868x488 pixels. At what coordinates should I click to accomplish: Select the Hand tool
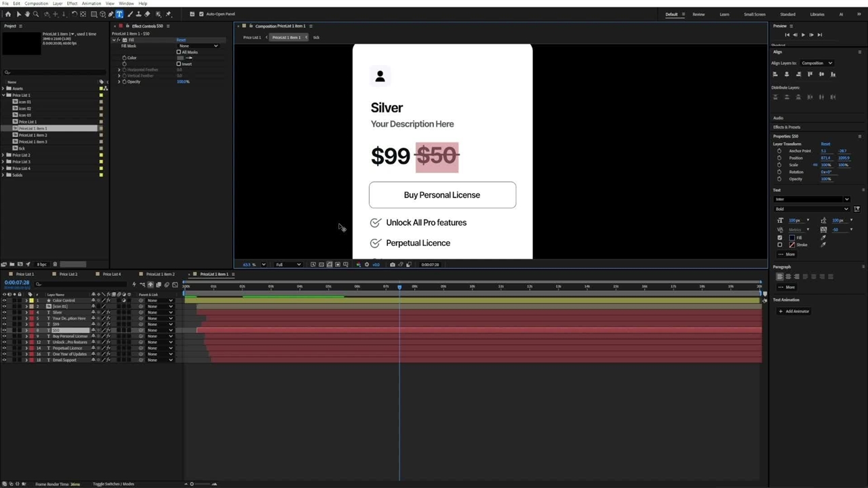pyautogui.click(x=27, y=14)
